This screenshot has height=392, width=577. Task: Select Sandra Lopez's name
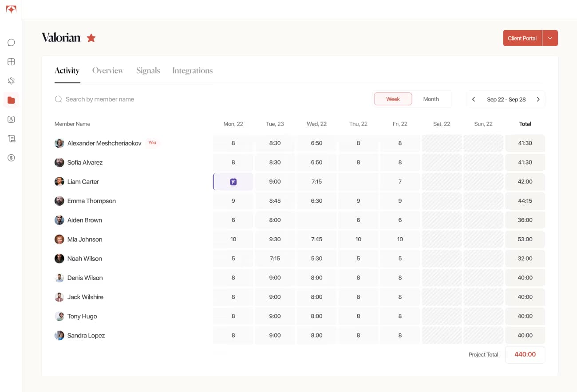pyautogui.click(x=86, y=335)
